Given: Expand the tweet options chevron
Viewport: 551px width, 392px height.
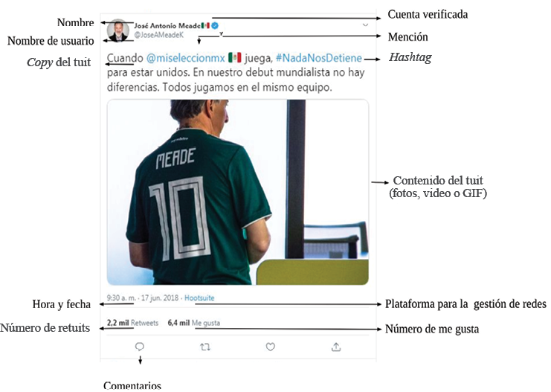Looking at the screenshot, I should tap(365, 25).
